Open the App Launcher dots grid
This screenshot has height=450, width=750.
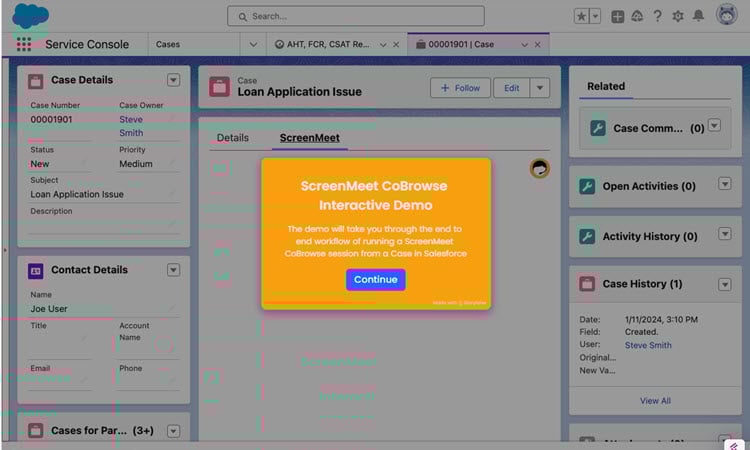23,44
